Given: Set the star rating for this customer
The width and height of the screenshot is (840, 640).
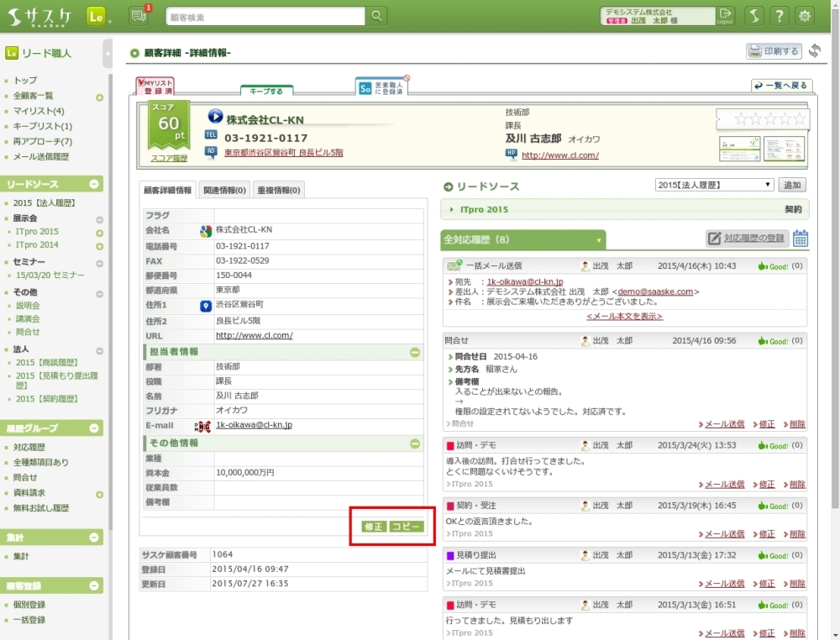Looking at the screenshot, I should [760, 119].
